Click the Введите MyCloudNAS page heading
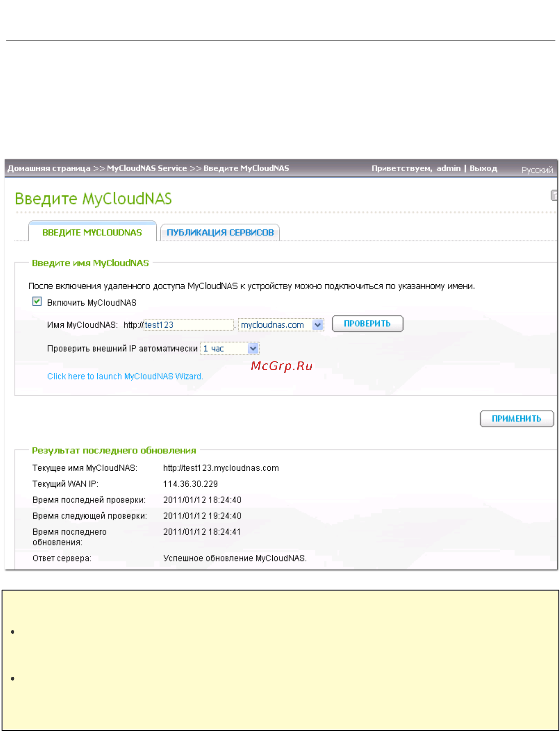Viewport: 560px width, 731px height. point(93,199)
